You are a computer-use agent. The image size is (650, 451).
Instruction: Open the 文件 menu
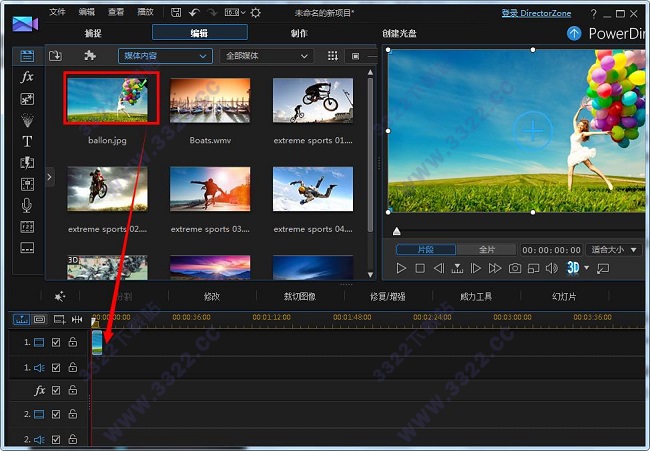pos(57,12)
